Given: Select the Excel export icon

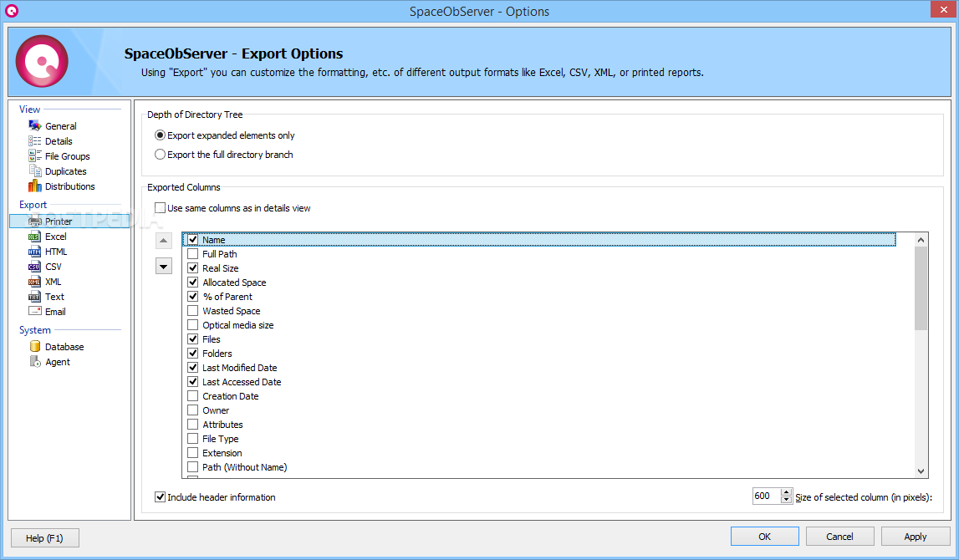Looking at the screenshot, I should (x=35, y=237).
